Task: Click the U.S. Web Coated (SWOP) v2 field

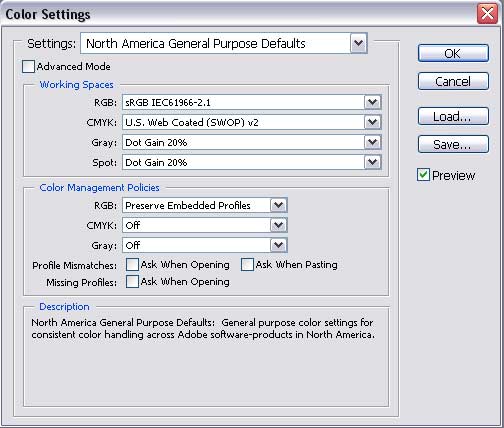Action: coord(243,122)
